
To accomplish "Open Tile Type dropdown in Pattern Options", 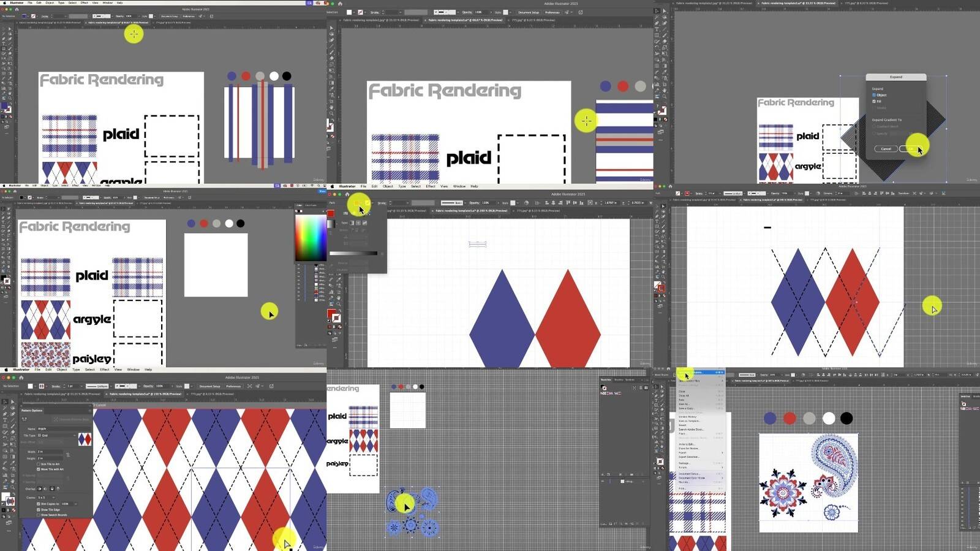I will (57, 435).
